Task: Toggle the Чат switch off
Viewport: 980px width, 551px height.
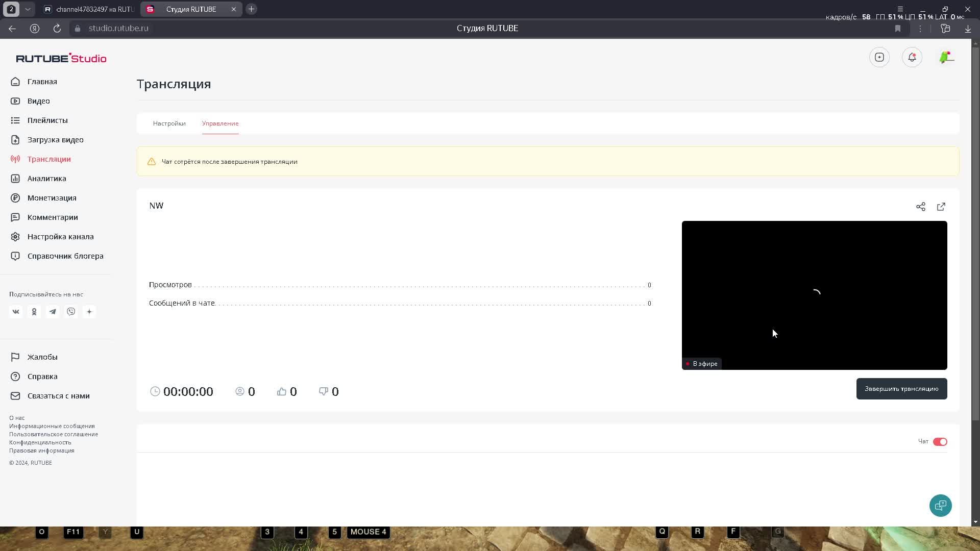Action: pos(940,442)
